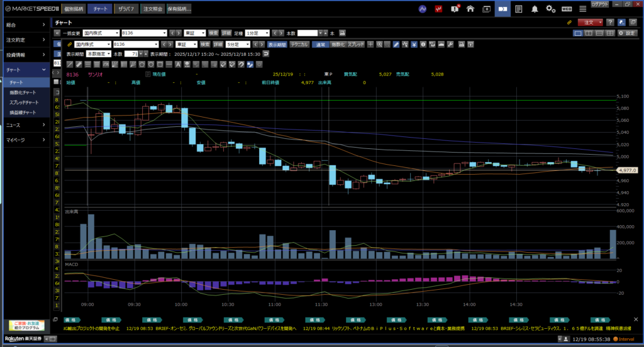
Task: Click the WEB icon in header
Action: tap(566, 9)
